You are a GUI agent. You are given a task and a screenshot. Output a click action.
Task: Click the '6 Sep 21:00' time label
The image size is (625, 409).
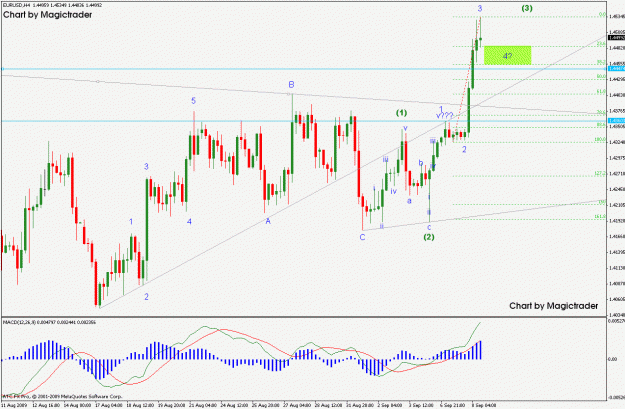pyautogui.click(x=453, y=405)
